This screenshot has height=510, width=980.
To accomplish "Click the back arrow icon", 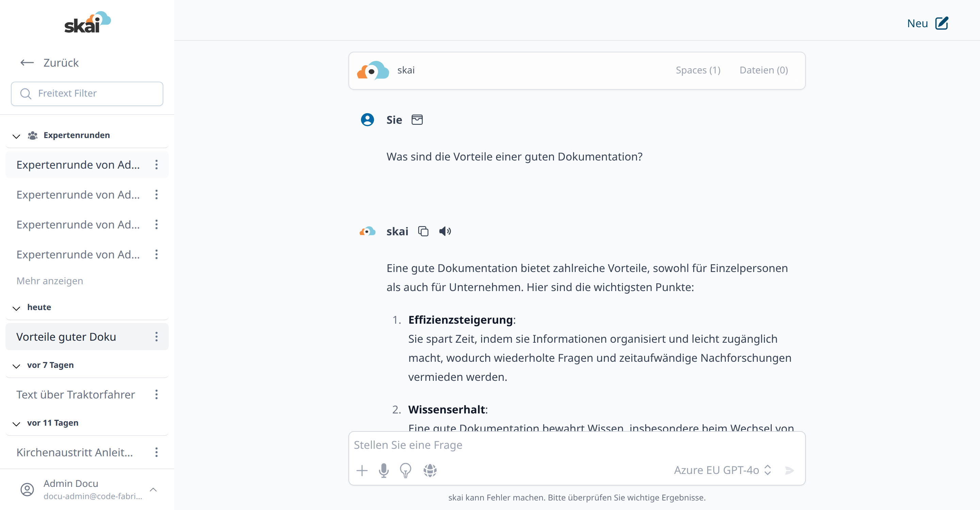I will point(27,63).
